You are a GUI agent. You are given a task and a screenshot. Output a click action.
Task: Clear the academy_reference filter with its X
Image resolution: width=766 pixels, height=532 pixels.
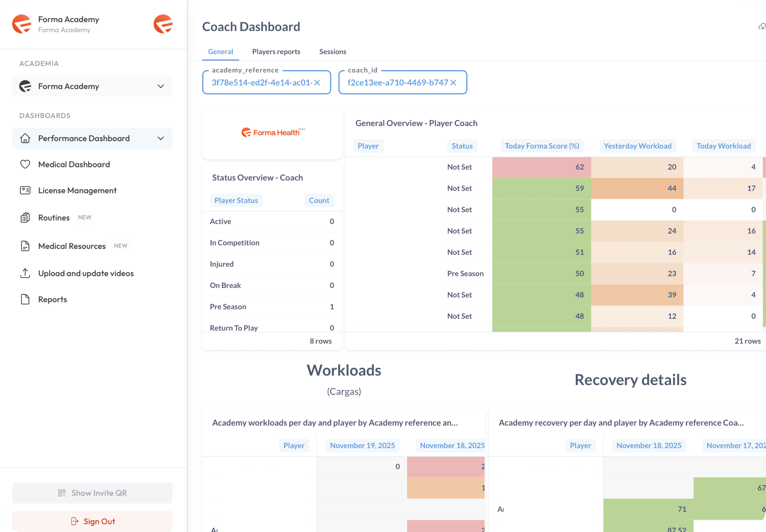click(317, 83)
